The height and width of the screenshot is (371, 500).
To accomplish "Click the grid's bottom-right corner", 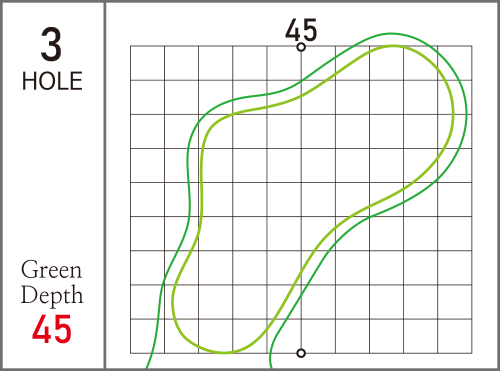I will point(472,353).
